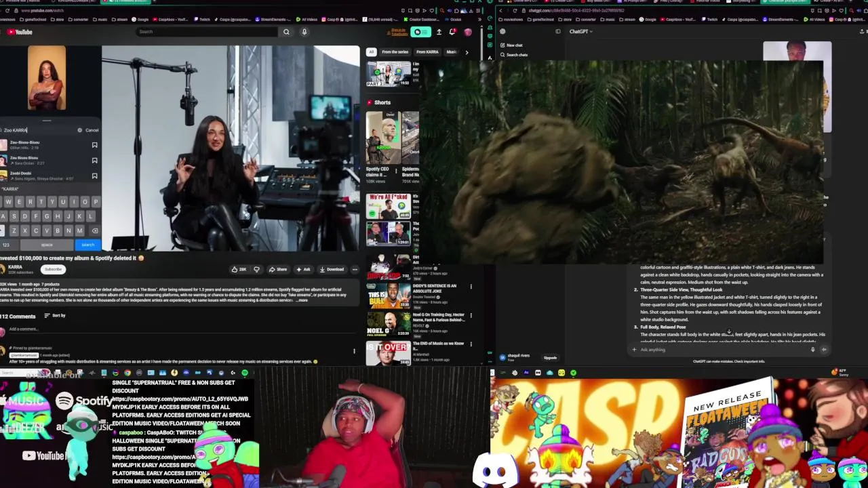Click the YouTube search input field
This screenshot has width=868, height=488.
pyautogui.click(x=207, y=32)
